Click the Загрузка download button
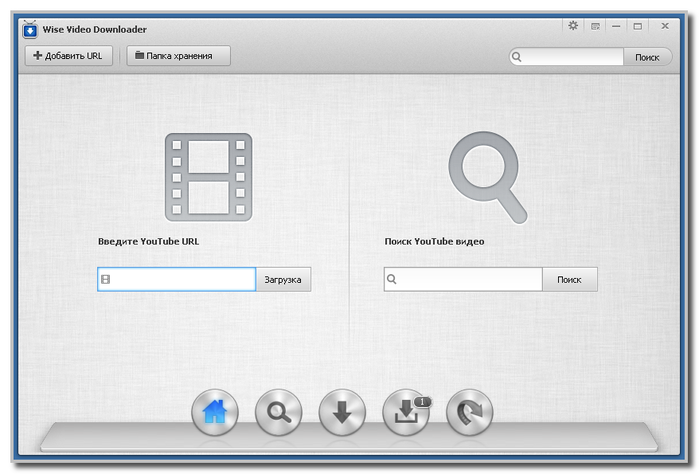This screenshot has height=474, width=699. (283, 280)
